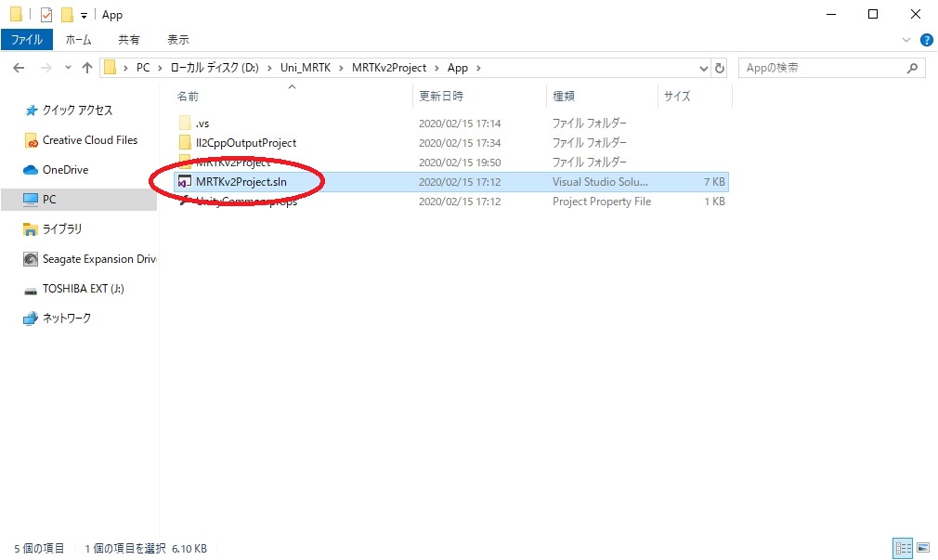938x560 pixels.
Task: Go back with the left arrow
Action: (20, 68)
